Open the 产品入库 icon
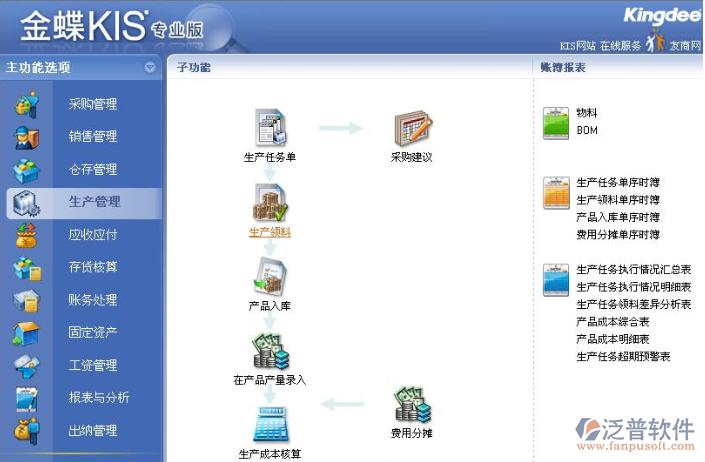 [269, 274]
